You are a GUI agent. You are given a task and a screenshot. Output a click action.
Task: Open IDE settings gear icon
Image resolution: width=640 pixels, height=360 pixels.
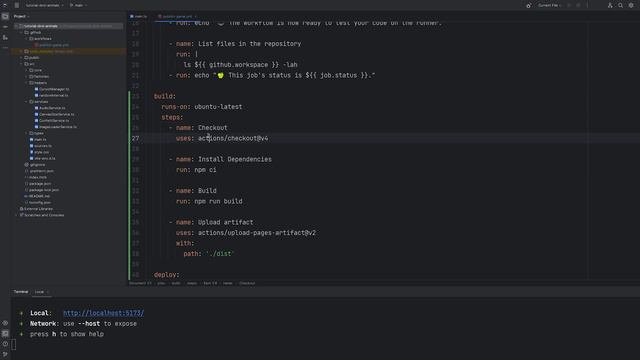click(x=631, y=5)
